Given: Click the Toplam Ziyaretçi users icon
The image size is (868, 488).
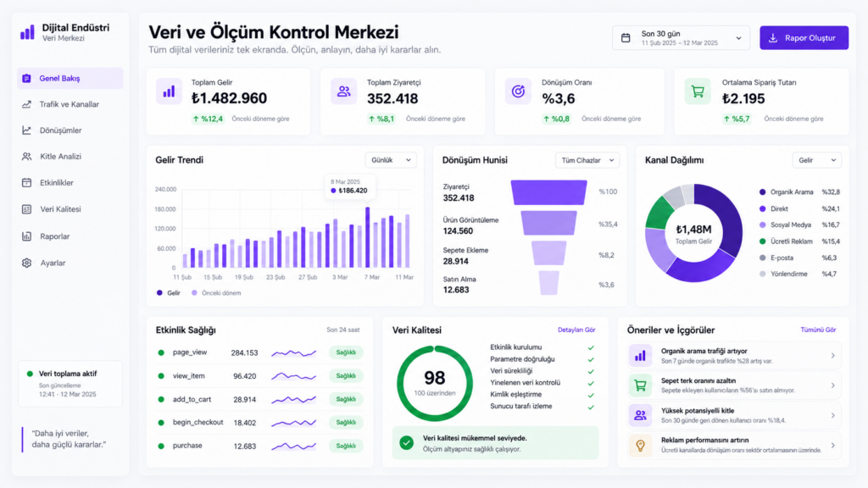Looking at the screenshot, I should [344, 91].
